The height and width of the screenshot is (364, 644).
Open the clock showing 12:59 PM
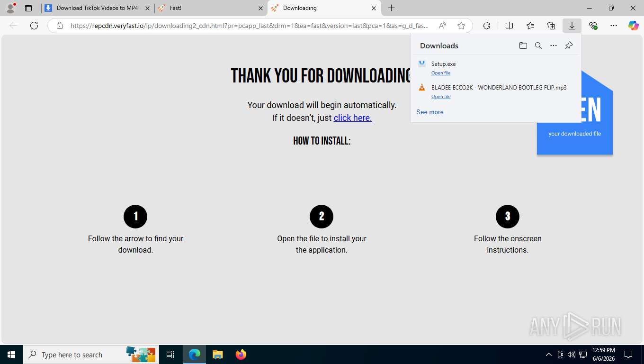604,355
